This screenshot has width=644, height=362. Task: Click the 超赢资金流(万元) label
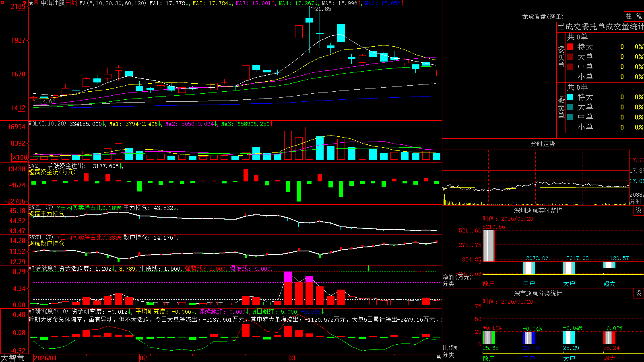click(x=52, y=172)
